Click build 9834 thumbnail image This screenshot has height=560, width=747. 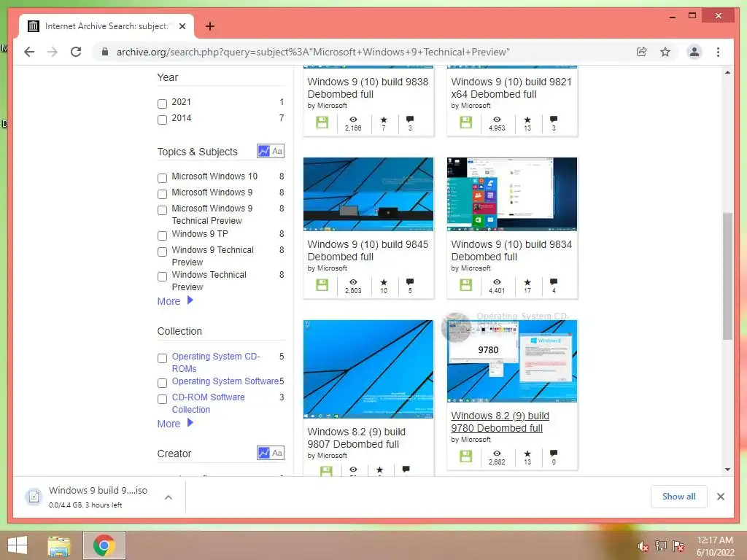pyautogui.click(x=512, y=194)
